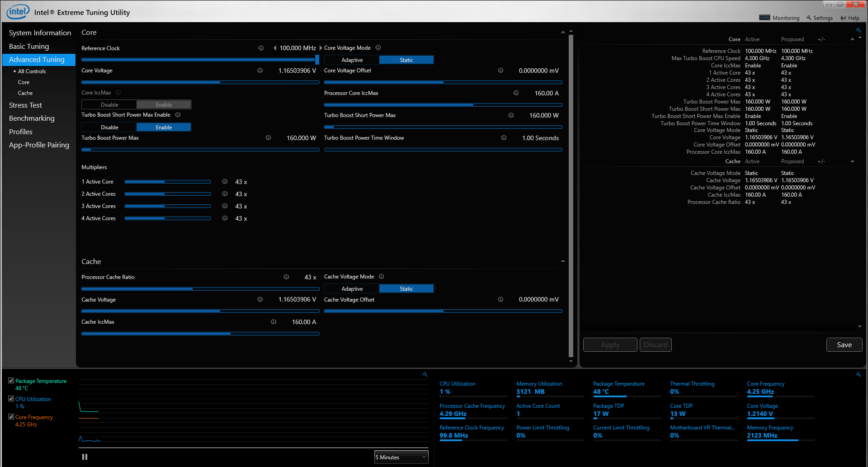The width and height of the screenshot is (868, 467).
Task: Click the Save button
Action: tap(844, 345)
